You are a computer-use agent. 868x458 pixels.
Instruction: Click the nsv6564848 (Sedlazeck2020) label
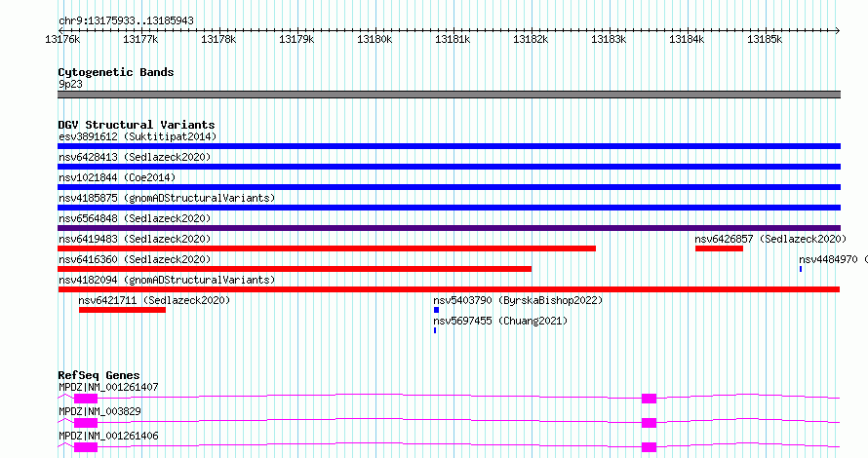click(x=135, y=218)
